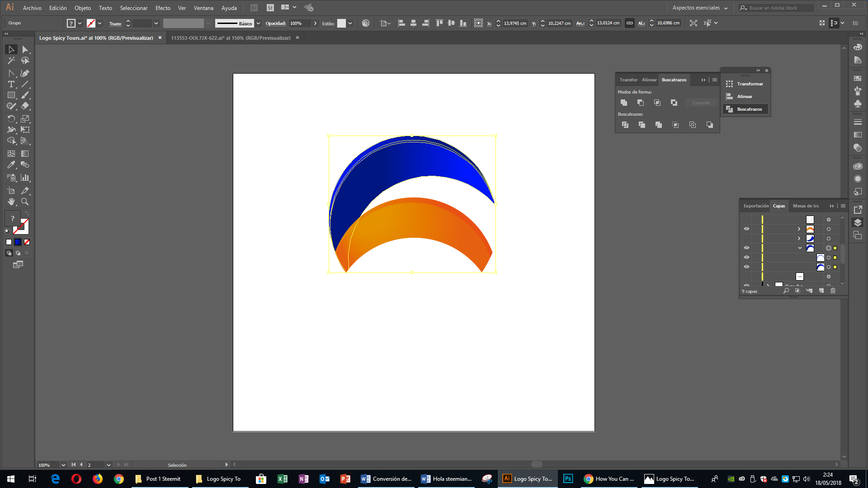Select the Paintbrush tool

click(x=25, y=95)
